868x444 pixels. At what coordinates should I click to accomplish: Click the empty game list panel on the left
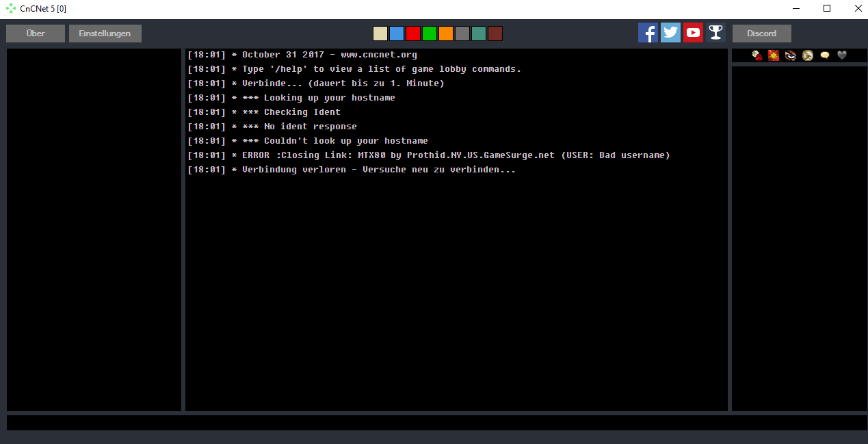coord(94,229)
